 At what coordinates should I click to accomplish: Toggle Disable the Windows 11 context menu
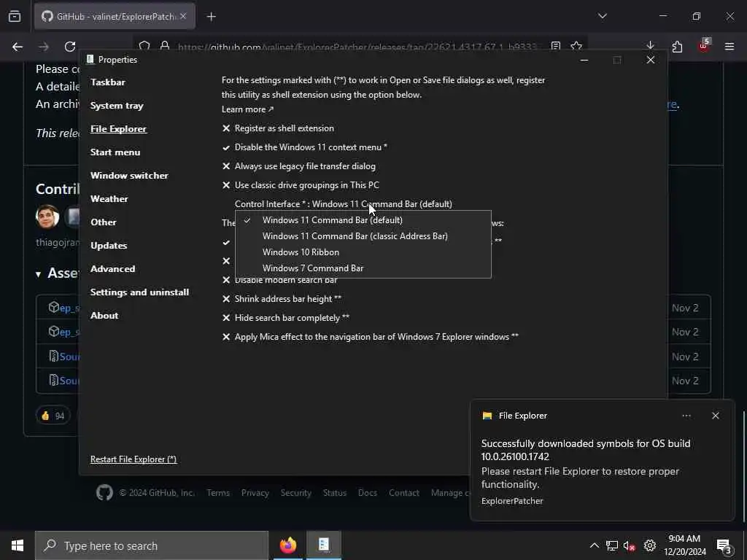coord(305,147)
